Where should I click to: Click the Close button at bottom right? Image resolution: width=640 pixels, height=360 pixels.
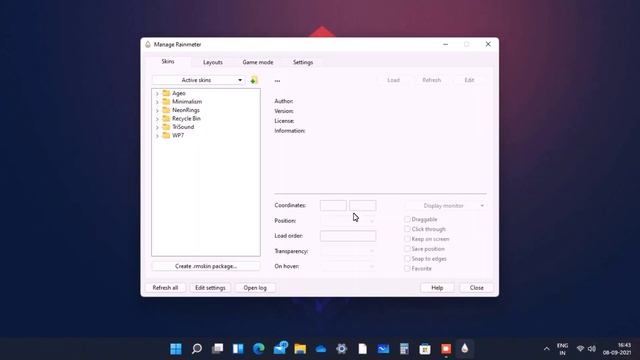(x=476, y=288)
